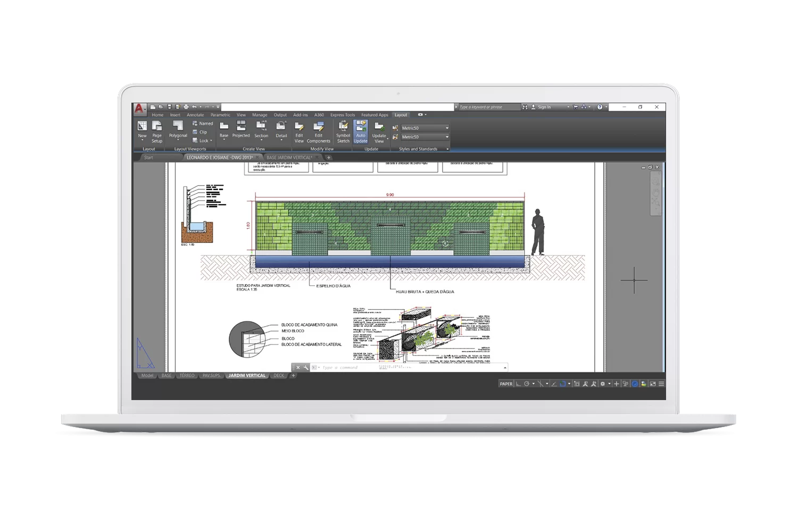
Task: Click the Save icon in quick access toolbar
Action: coord(169,107)
